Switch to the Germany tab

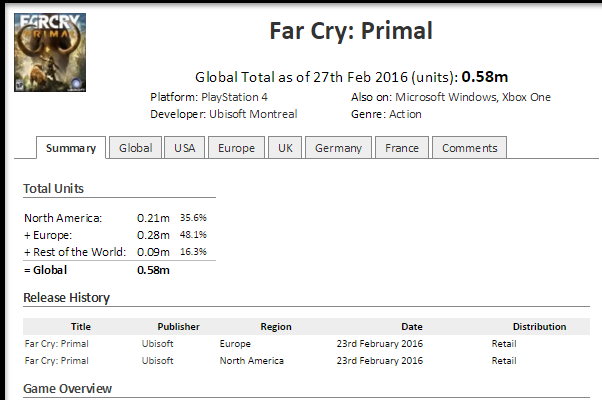click(339, 148)
